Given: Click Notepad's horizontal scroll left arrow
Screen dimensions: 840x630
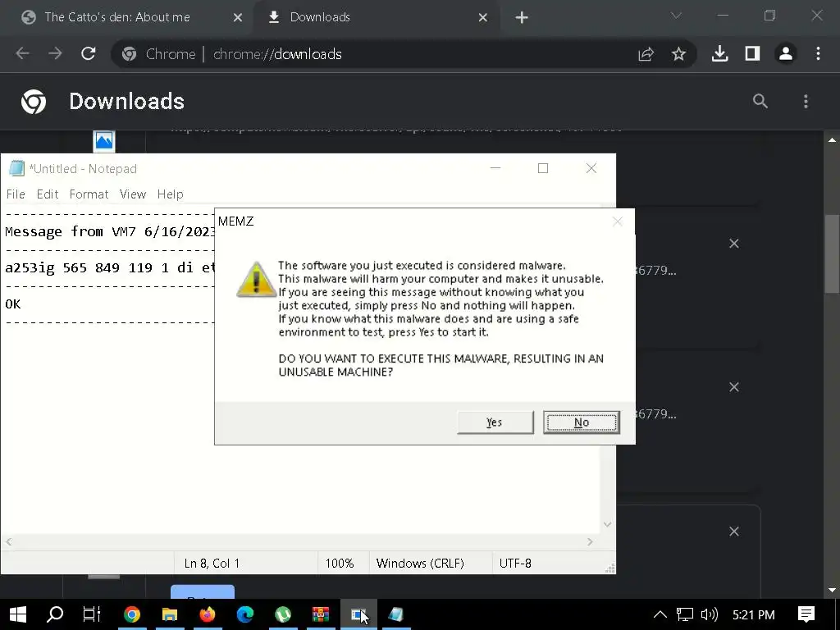Looking at the screenshot, I should [x=8, y=541].
